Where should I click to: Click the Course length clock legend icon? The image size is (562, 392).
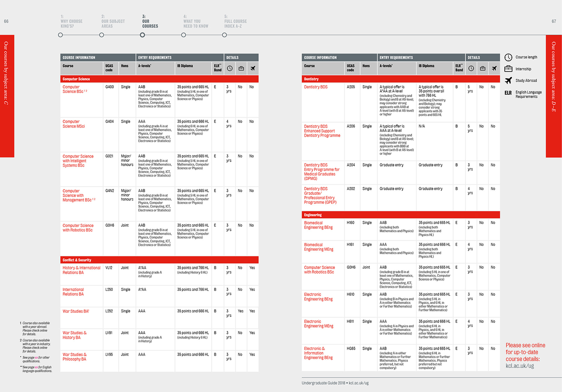coord(508,57)
